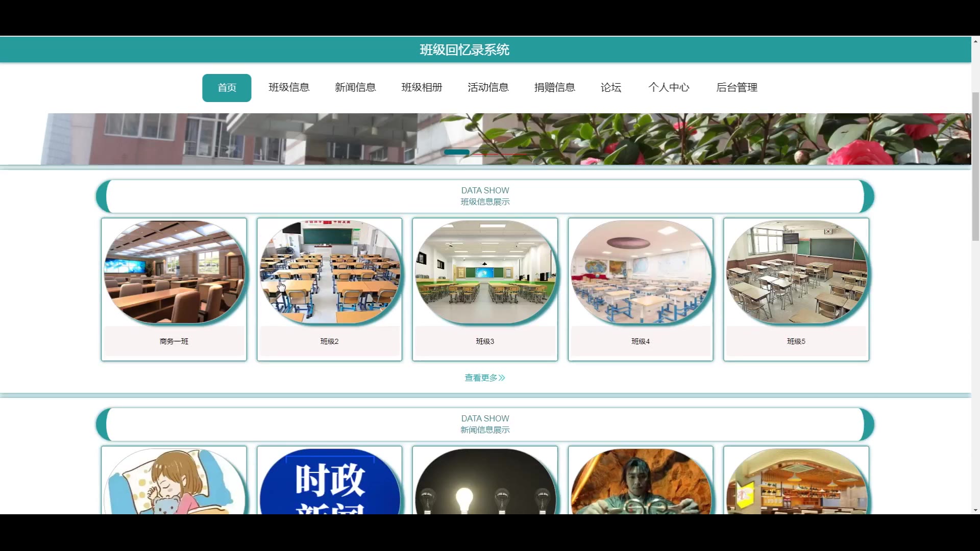Open 捐赠信息 from the top menu

[554, 88]
